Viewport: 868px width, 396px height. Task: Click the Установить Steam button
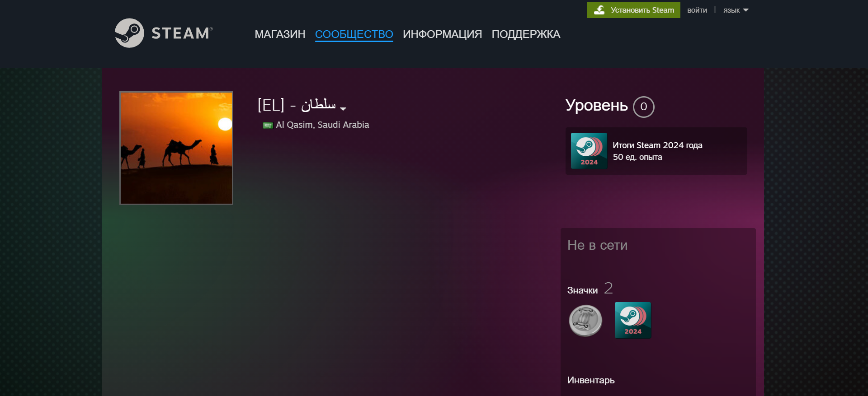click(x=633, y=10)
